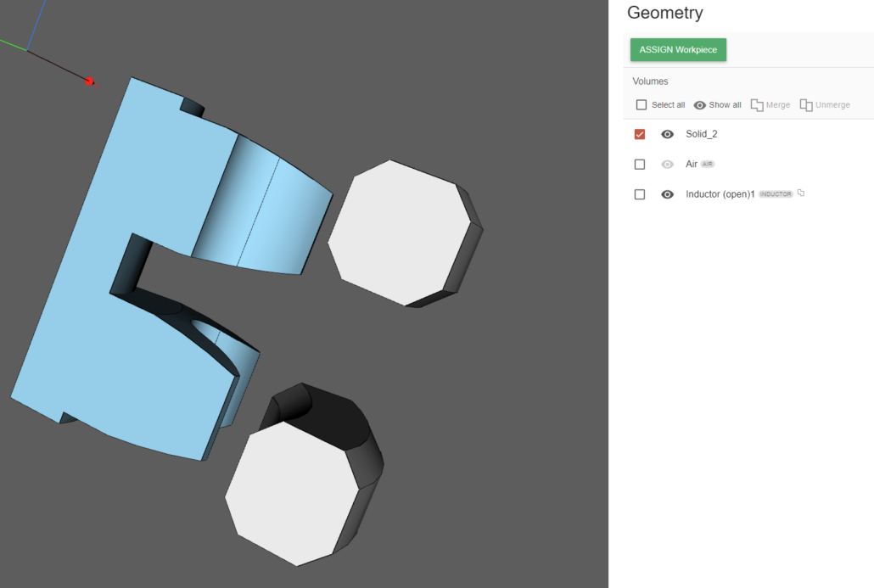This screenshot has width=874, height=588.
Task: Select the Inductor (open)1 entry name
Action: [x=720, y=194]
